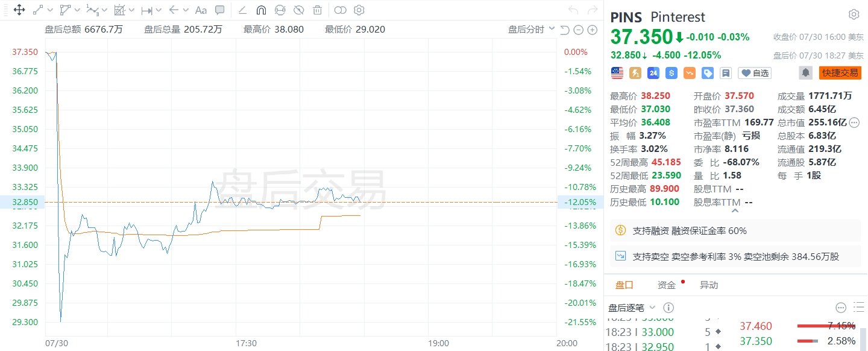Image resolution: width=868 pixels, height=351 pixels.
Task: Expand the 盘后分时 chart type dropdown
Action: pyautogui.click(x=531, y=30)
